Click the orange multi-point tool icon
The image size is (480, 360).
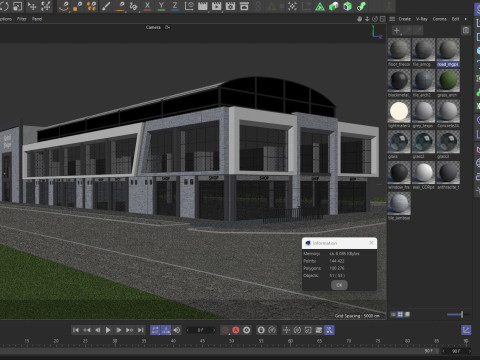coord(91,6)
